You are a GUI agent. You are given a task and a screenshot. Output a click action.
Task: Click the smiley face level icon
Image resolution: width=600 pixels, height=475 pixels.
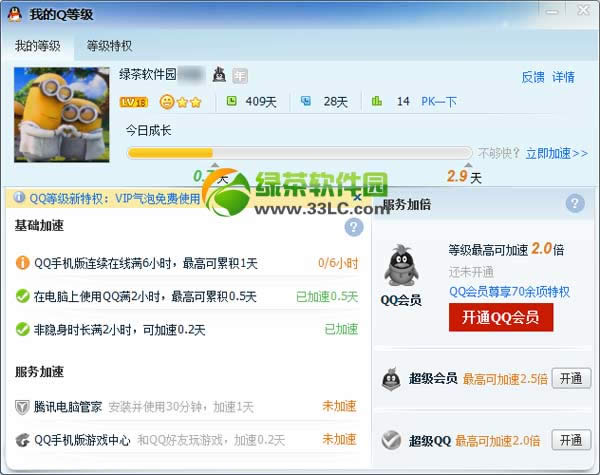click(x=167, y=102)
